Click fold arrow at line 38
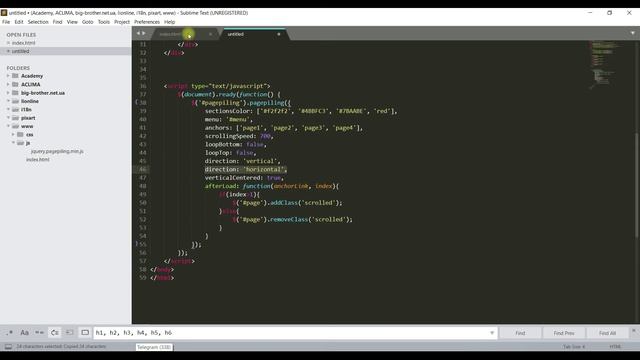The width and height of the screenshot is (640, 360). (x=137, y=102)
